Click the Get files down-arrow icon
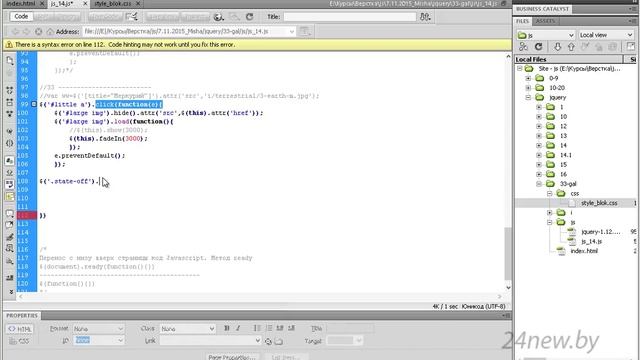This screenshot has width=640, height=360. click(x=558, y=47)
